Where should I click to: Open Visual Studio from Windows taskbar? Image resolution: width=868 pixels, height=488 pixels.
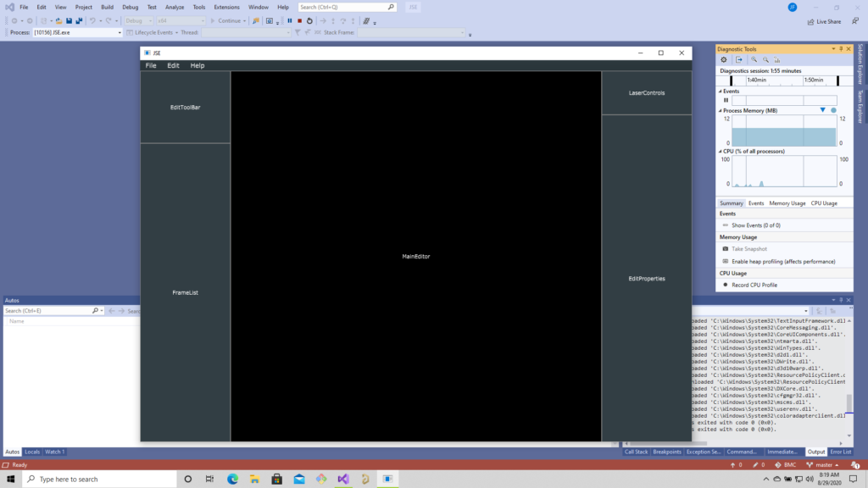pyautogui.click(x=343, y=479)
